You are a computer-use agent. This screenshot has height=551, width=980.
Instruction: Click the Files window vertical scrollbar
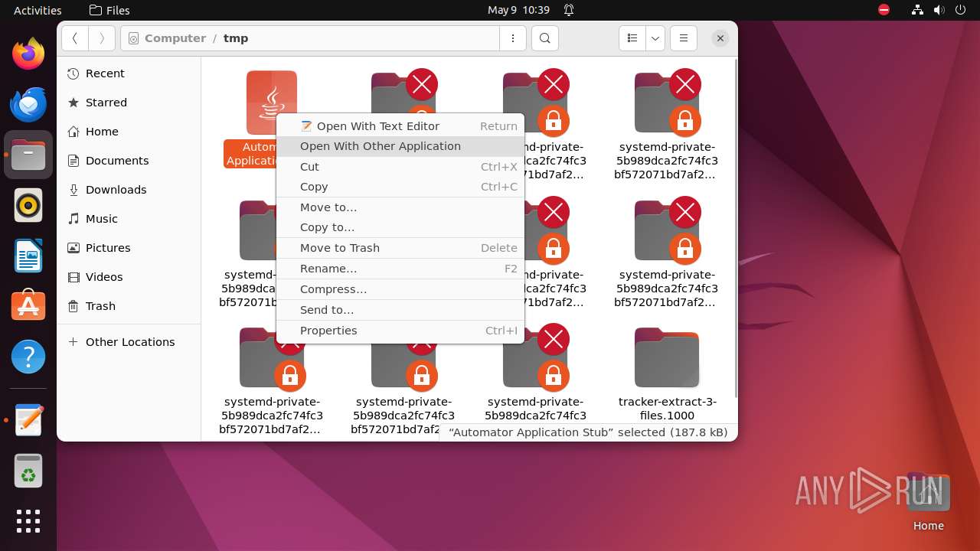735,230
